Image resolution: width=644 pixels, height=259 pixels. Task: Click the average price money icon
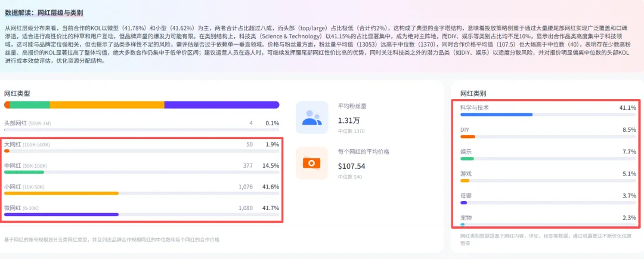312,163
